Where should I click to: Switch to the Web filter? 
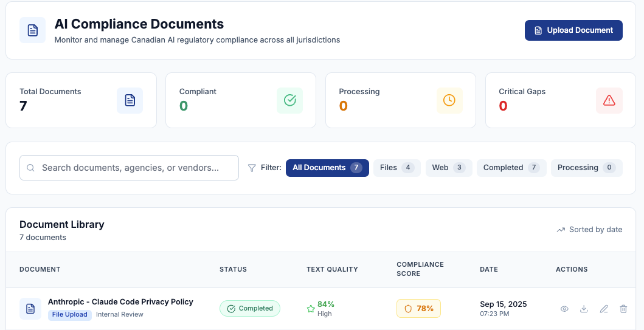click(448, 168)
